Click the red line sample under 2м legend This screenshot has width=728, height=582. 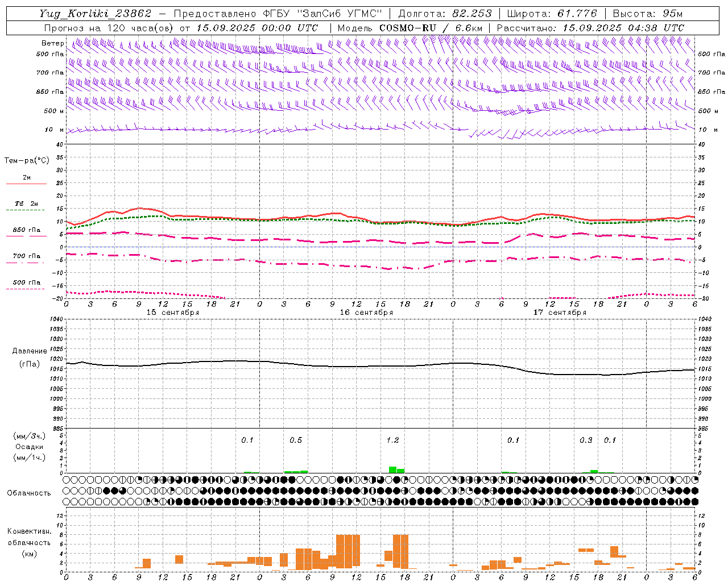pyautogui.click(x=26, y=184)
